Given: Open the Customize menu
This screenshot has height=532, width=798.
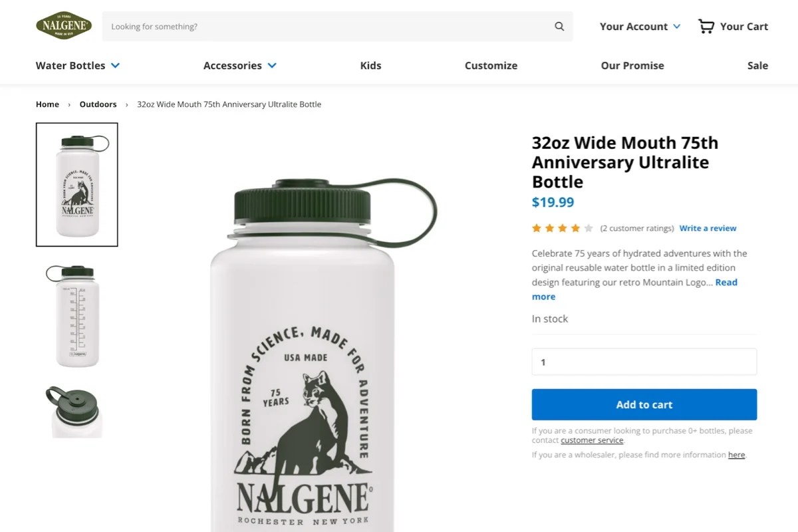Looking at the screenshot, I should [x=491, y=65].
